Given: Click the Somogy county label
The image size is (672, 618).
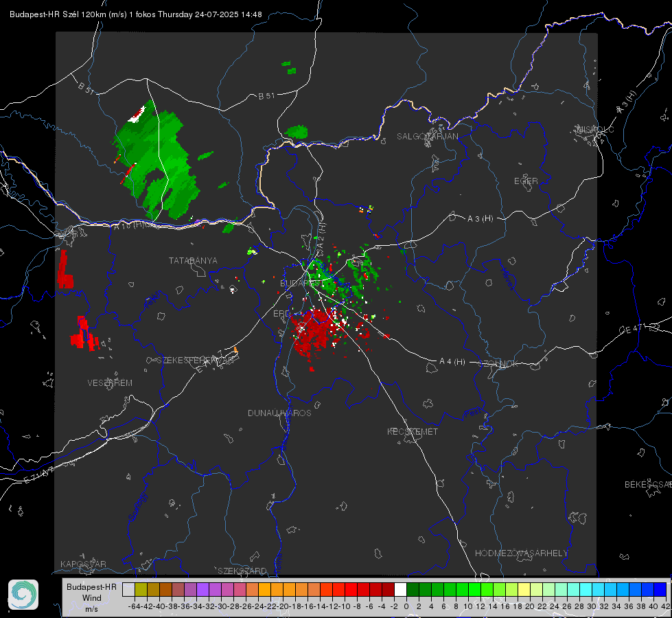Looking at the screenshot, I should (138, 507).
